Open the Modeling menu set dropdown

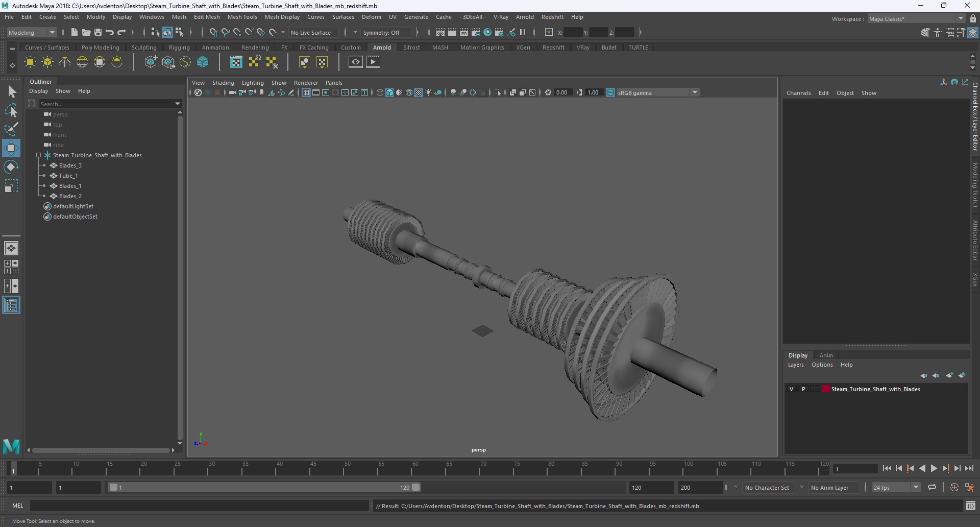click(32, 32)
